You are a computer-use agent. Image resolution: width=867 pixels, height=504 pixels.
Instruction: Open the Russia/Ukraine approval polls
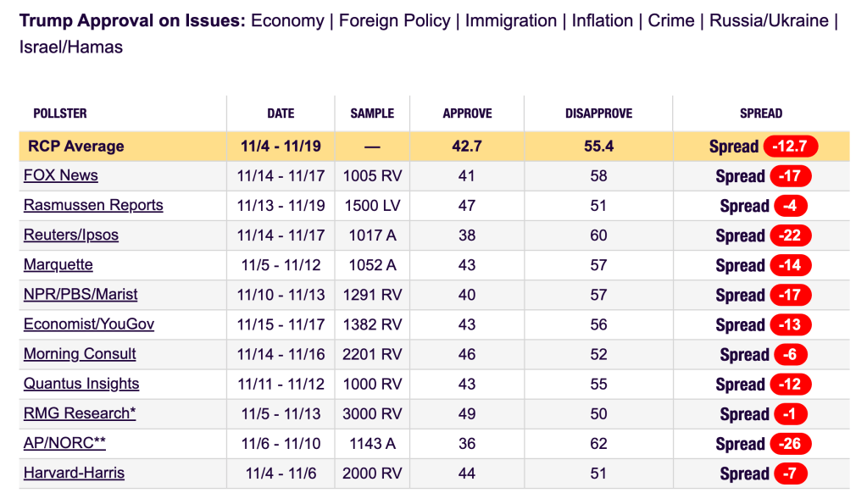[770, 20]
